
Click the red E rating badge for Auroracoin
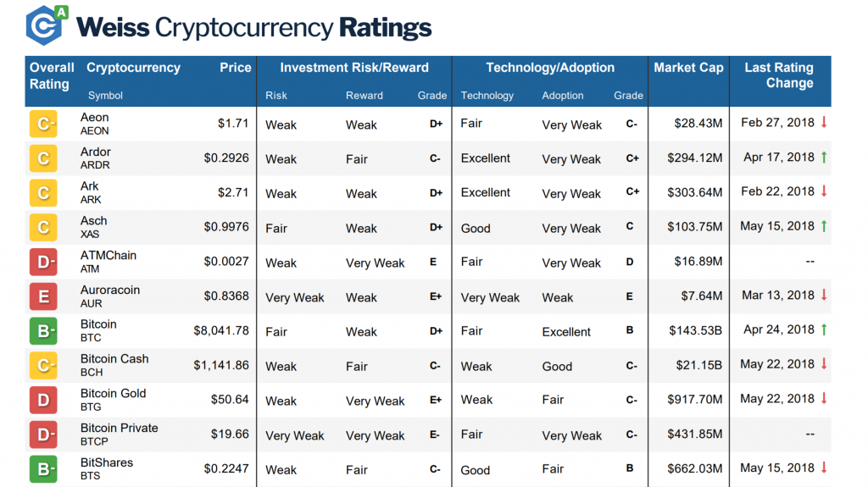(x=43, y=296)
